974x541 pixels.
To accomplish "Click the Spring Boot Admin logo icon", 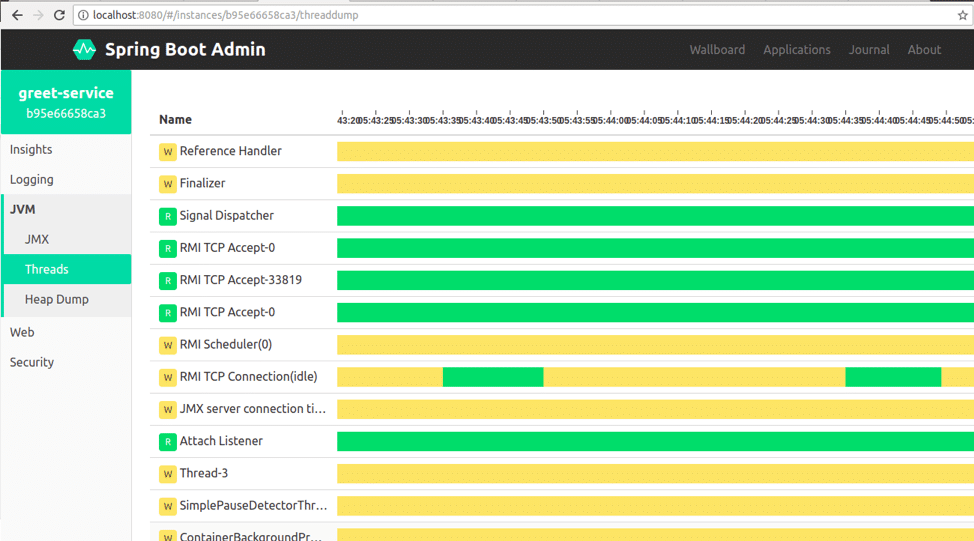I will (x=84, y=49).
